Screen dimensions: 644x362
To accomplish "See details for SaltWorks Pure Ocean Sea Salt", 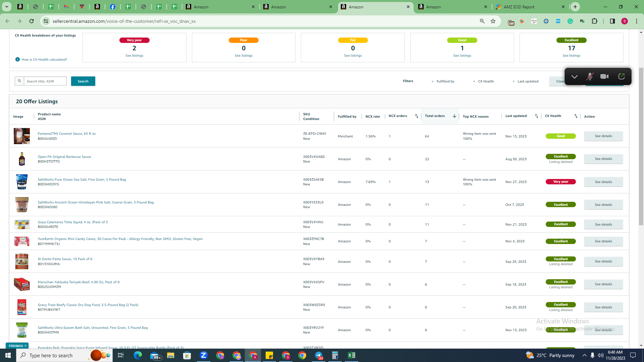I will [603, 182].
